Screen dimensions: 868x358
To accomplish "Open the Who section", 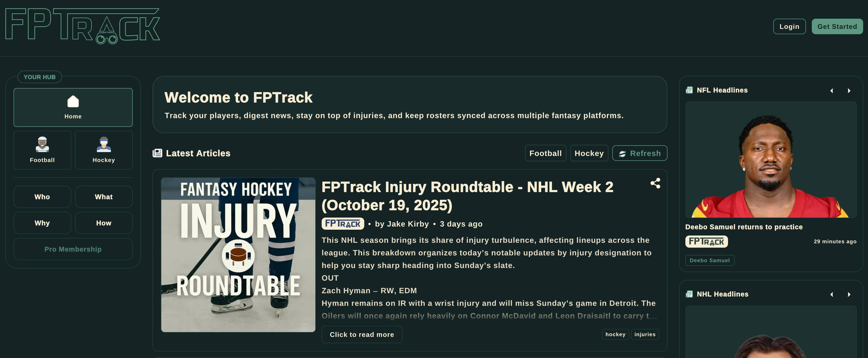I will [x=42, y=197].
